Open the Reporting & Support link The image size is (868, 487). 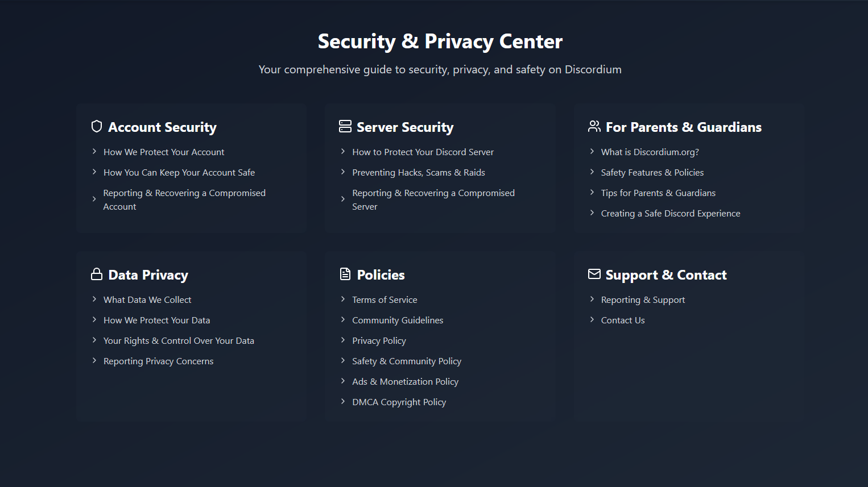click(643, 300)
